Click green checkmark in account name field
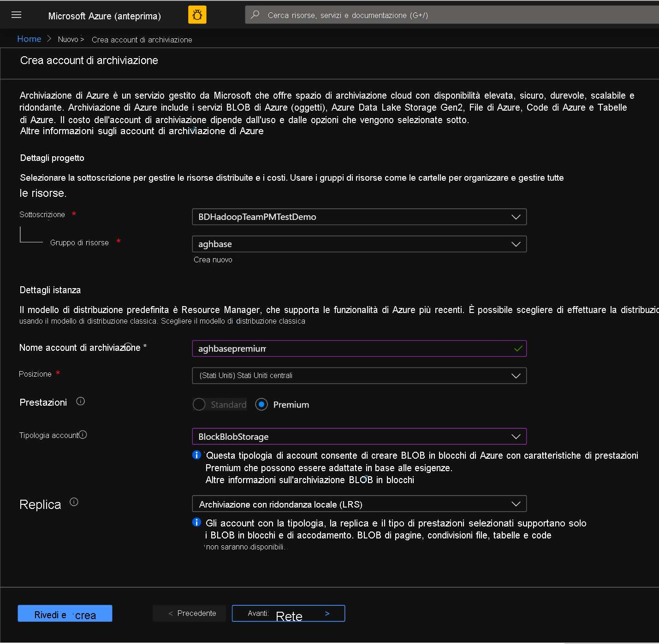 (x=518, y=349)
